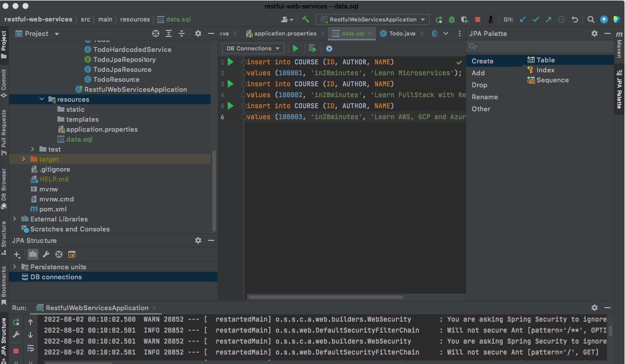Rerun application using the Run panel icon
Image resolution: width=625 pixels, height=364 pixels.
coord(16,322)
